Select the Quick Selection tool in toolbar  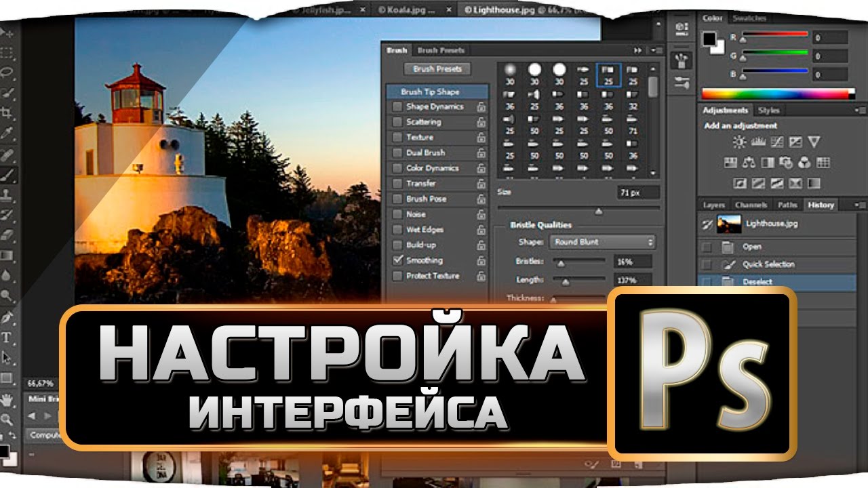pyautogui.click(x=7, y=92)
